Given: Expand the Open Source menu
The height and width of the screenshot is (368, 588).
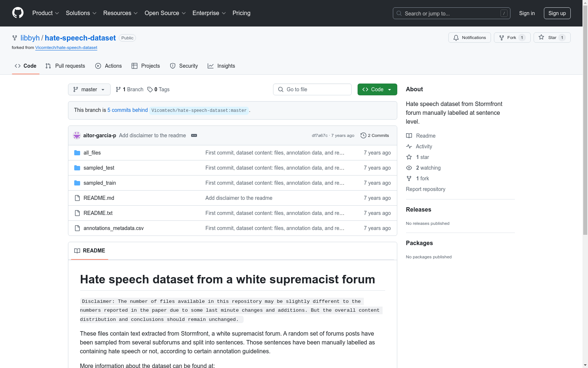Looking at the screenshot, I should click(165, 13).
